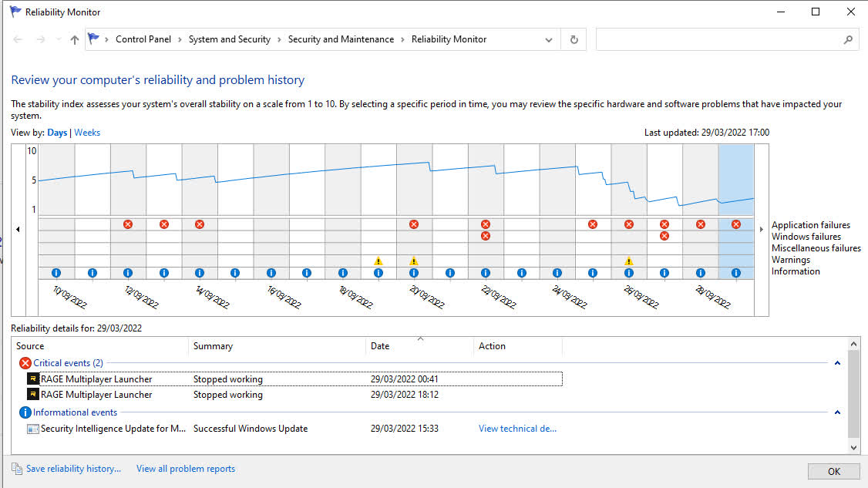Switch the chart view to Weeks

[x=87, y=133]
